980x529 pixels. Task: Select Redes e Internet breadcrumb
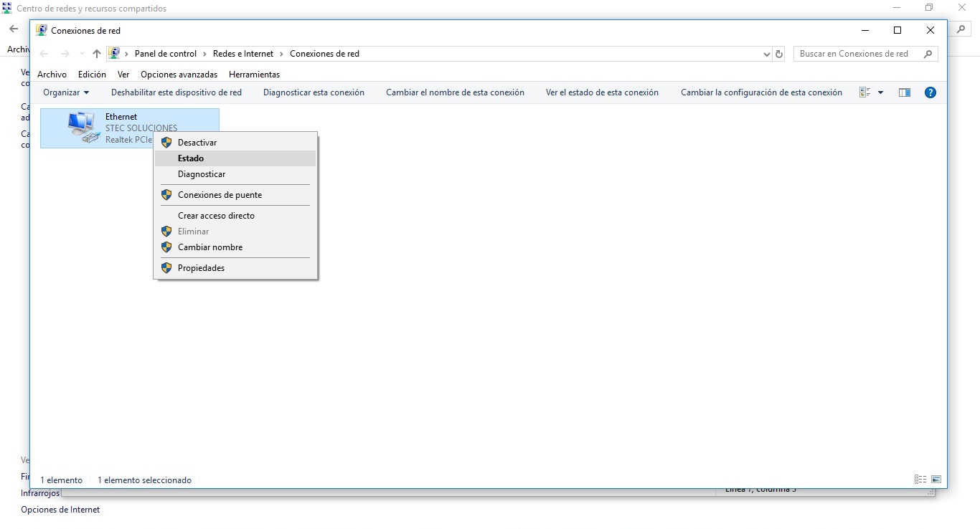pos(243,54)
